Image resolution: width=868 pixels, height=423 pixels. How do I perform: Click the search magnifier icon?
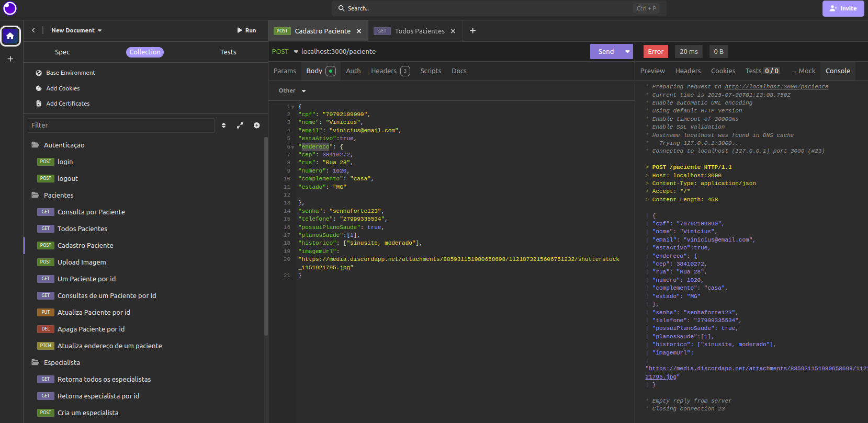pos(342,8)
